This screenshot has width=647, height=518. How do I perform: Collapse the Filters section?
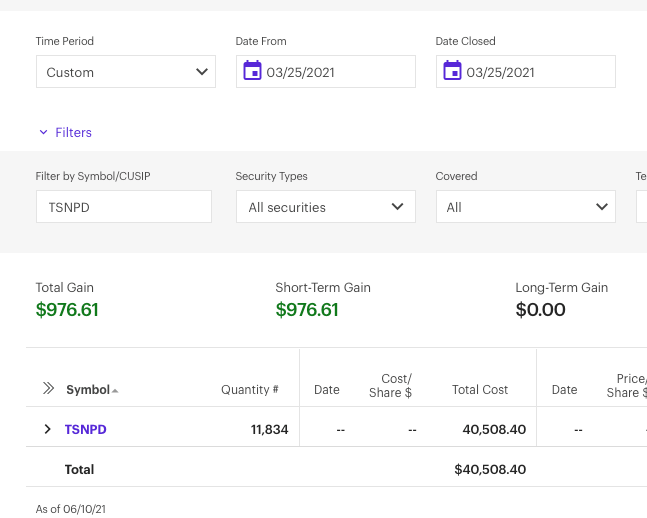[65, 132]
